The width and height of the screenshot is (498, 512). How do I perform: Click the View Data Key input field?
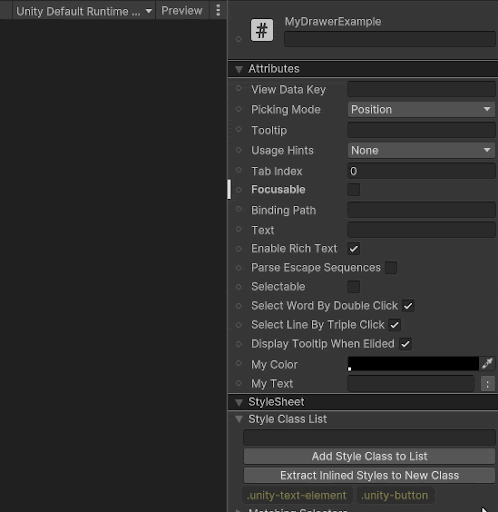[421, 89]
